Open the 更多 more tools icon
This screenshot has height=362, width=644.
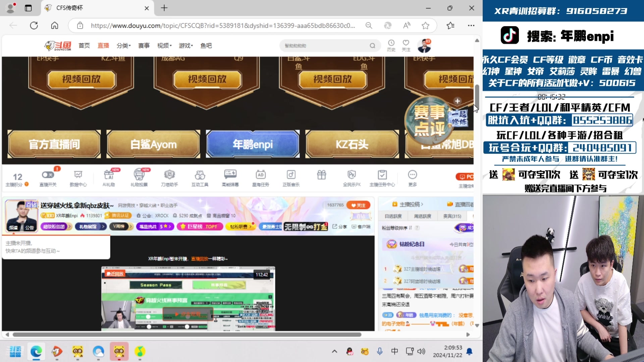click(413, 178)
